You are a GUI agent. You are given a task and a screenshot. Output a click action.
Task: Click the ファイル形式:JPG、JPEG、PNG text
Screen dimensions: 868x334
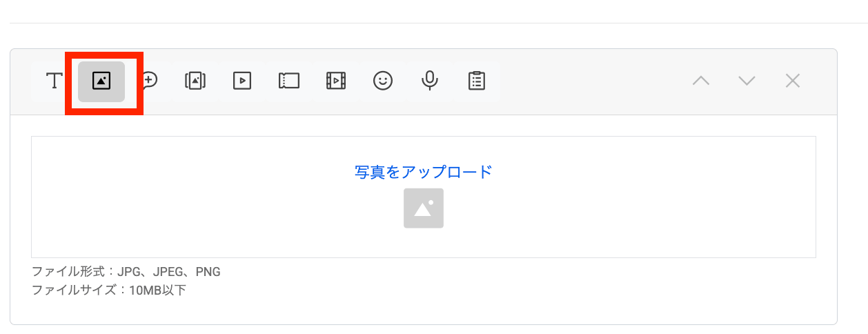pyautogui.click(x=126, y=272)
